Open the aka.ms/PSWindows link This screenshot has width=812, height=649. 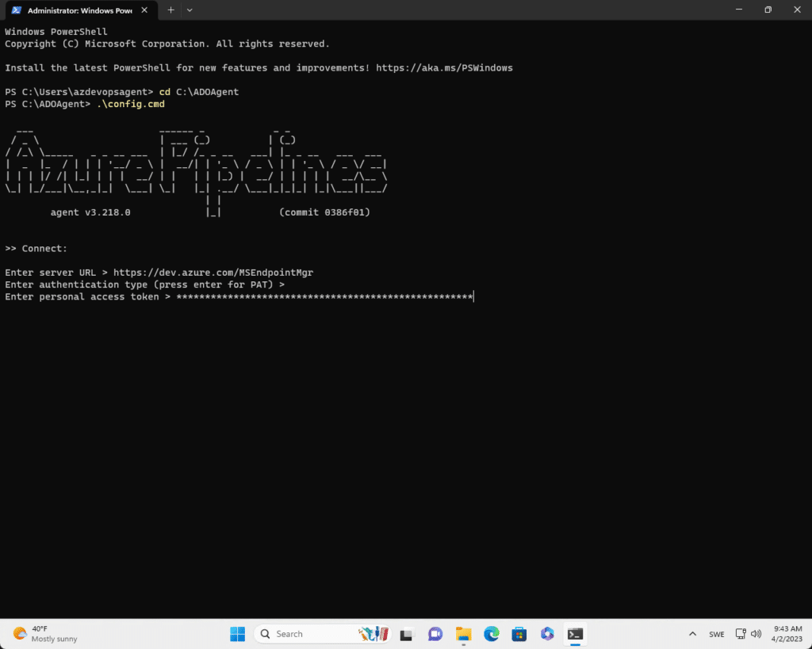444,68
